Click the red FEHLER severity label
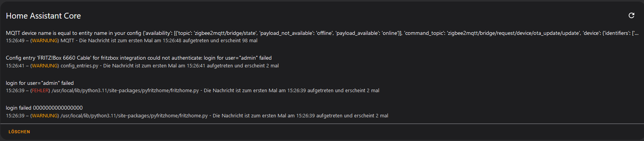Viewport: 644px width, 141px height. pos(40,90)
